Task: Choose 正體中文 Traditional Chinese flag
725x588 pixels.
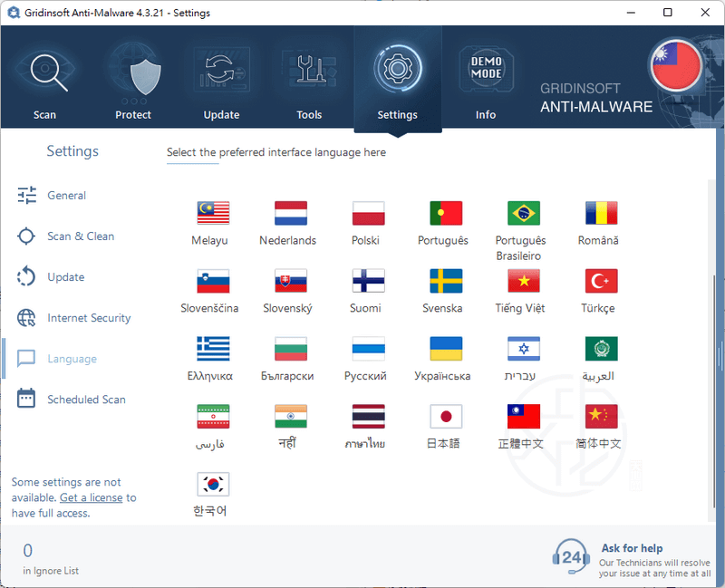Action: click(x=524, y=417)
